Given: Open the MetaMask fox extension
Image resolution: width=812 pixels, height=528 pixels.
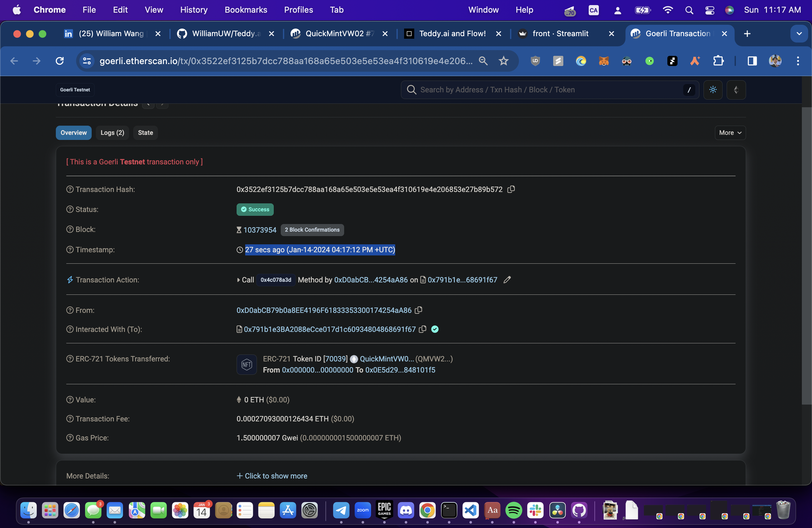Looking at the screenshot, I should click(x=604, y=61).
